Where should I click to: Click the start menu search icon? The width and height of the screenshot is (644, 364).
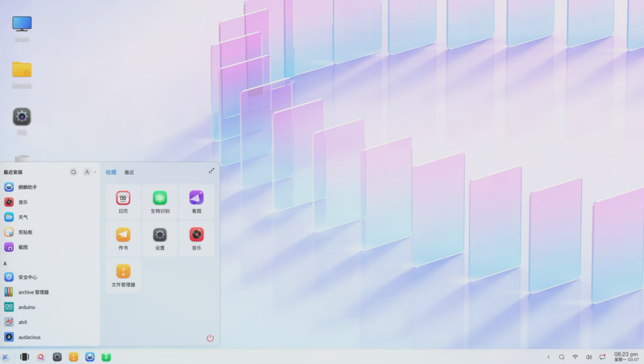point(74,172)
